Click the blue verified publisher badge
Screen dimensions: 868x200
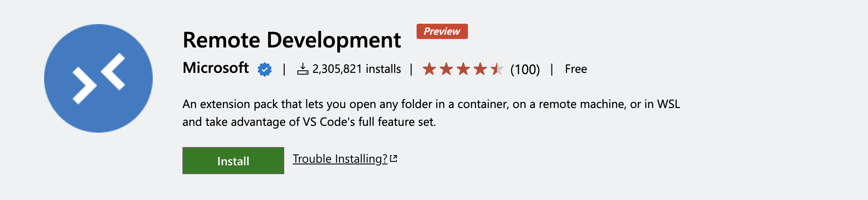[x=265, y=69]
